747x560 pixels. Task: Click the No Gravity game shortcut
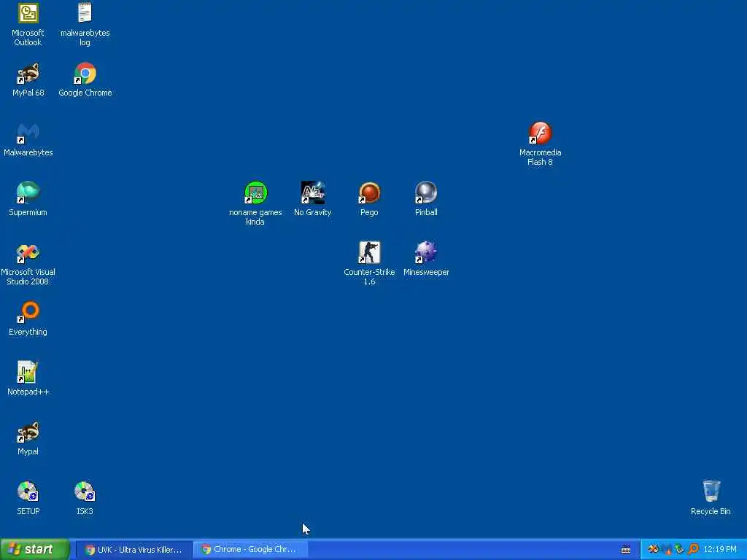point(312,200)
